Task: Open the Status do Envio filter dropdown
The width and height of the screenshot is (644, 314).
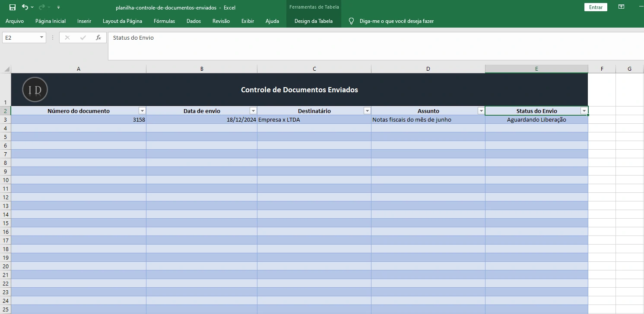Action: 584,111
